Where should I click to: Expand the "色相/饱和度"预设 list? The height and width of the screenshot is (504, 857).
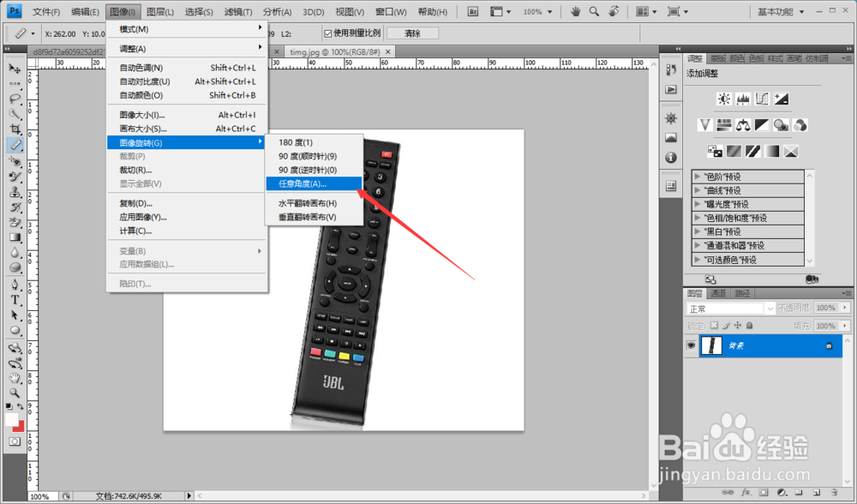(x=698, y=218)
